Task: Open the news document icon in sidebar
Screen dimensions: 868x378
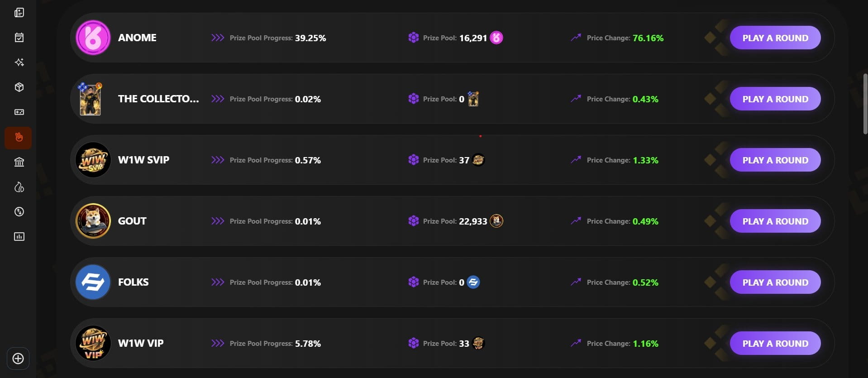Action: (x=19, y=13)
